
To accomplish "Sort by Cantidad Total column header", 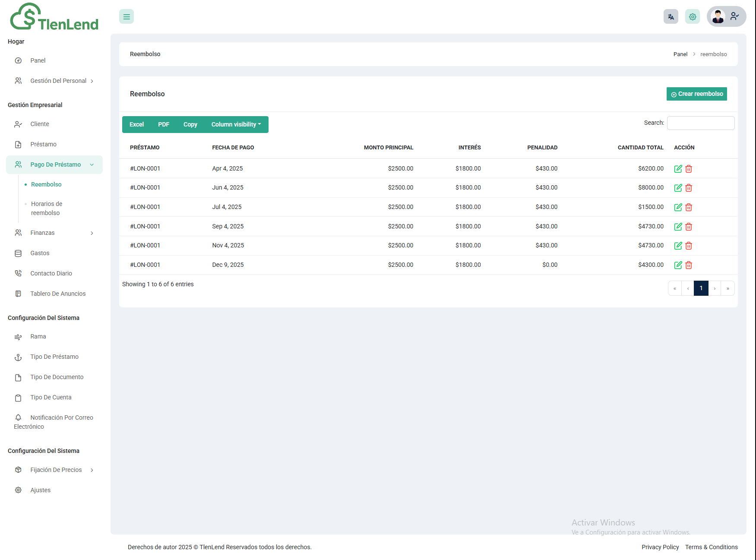I will (x=640, y=148).
